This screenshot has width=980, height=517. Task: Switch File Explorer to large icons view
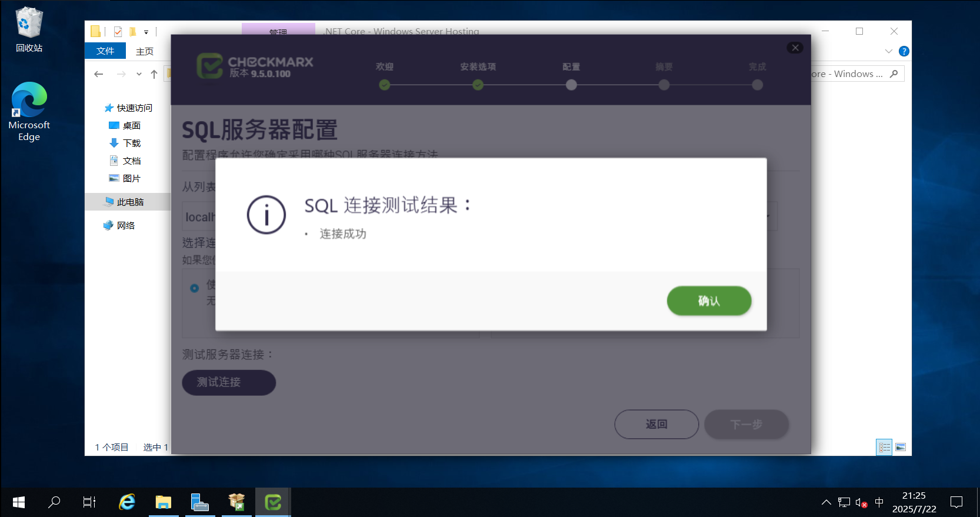[x=901, y=448]
